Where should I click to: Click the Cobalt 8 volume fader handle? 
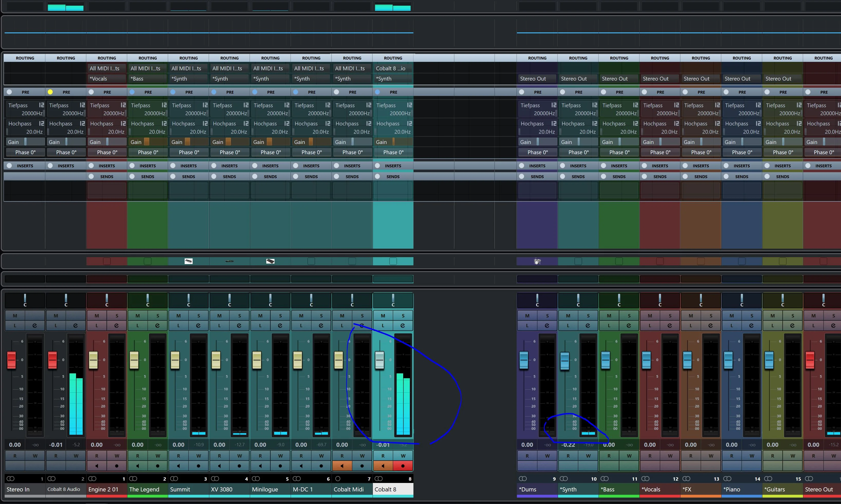pyautogui.click(x=380, y=360)
